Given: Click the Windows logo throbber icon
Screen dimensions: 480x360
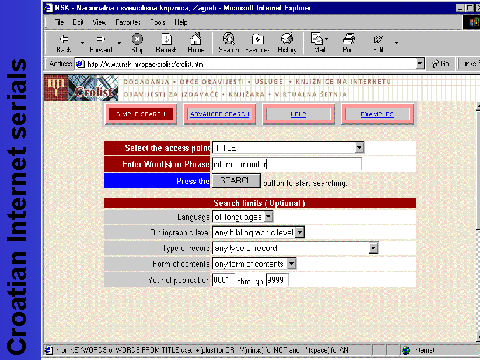Looking at the screenshot, I should point(473,22).
